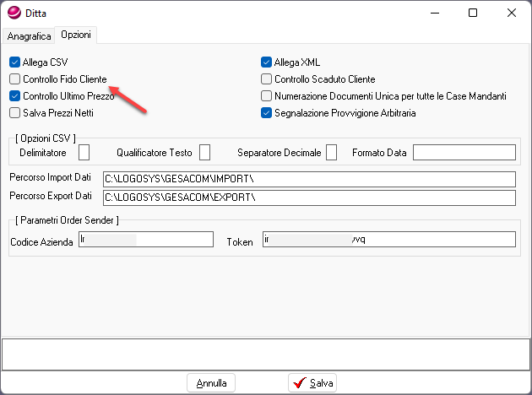The height and width of the screenshot is (395, 532).
Task: Click the Codice Azienda field
Action: point(144,240)
